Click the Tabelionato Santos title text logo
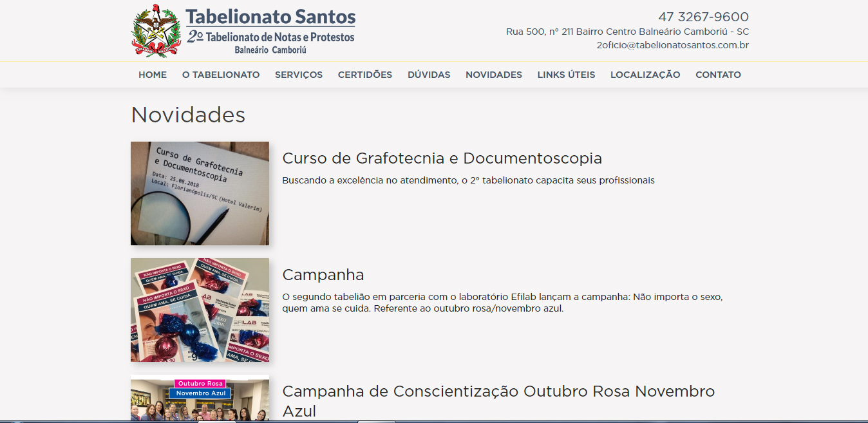 click(x=270, y=31)
